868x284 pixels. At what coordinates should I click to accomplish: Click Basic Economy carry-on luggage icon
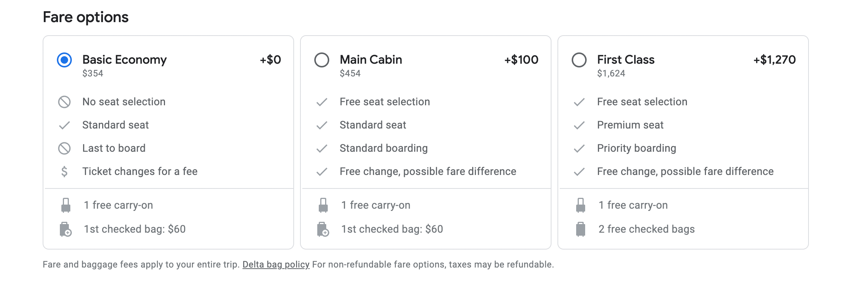[x=66, y=205]
